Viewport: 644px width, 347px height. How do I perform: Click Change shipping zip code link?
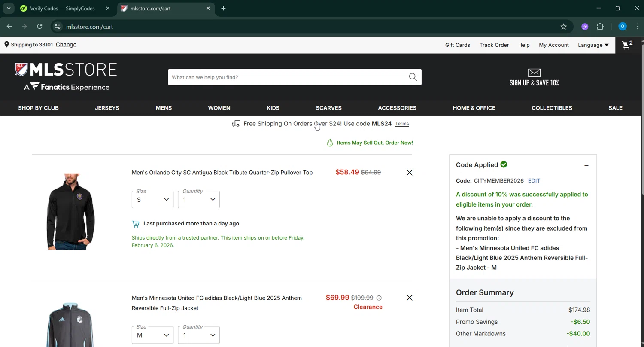(66, 44)
